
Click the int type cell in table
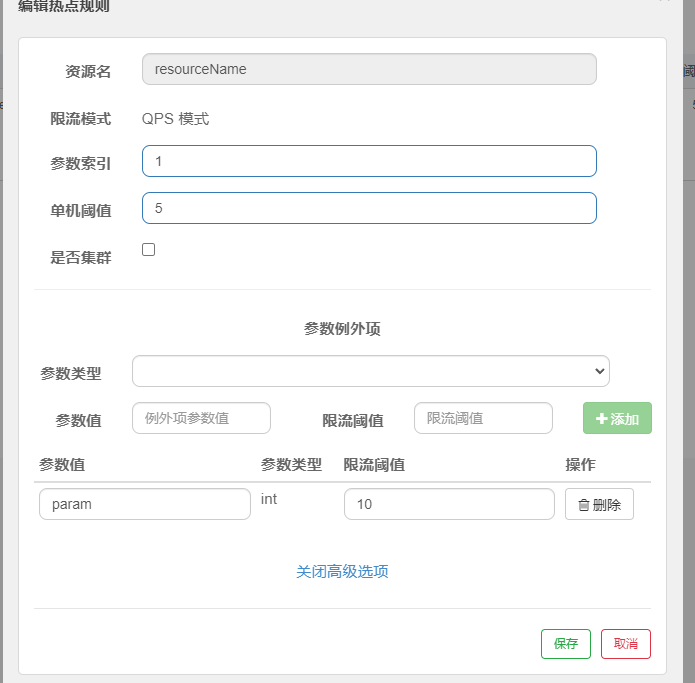pos(269,498)
